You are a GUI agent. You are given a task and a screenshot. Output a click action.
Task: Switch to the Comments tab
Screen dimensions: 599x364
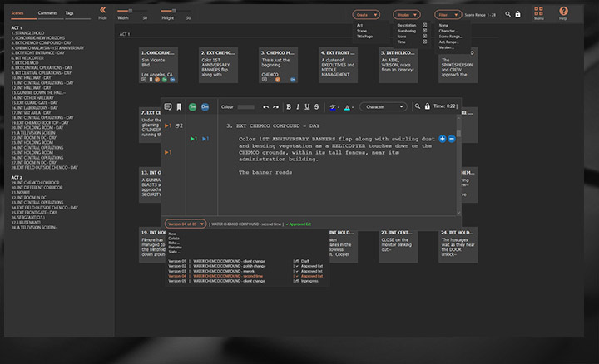pos(48,14)
